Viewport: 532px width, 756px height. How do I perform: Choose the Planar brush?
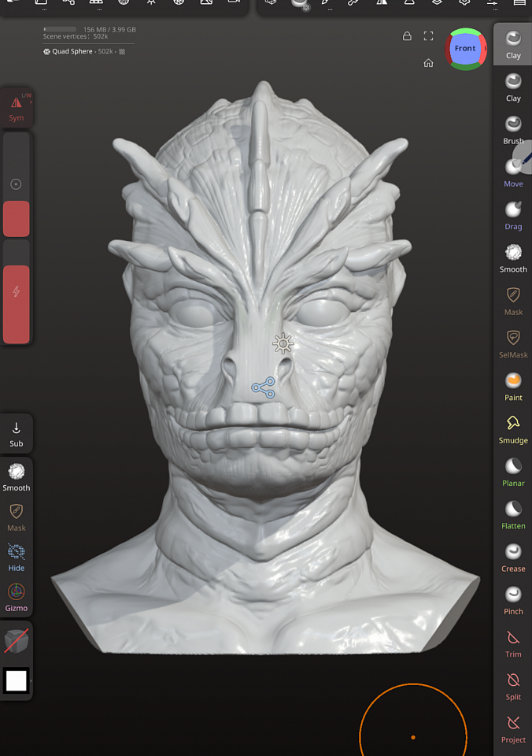[x=513, y=470]
